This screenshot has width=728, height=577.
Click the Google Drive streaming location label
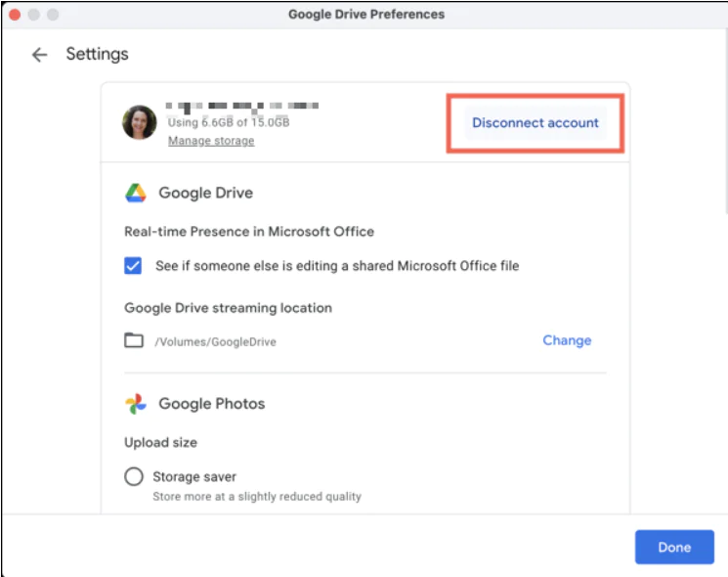228,308
